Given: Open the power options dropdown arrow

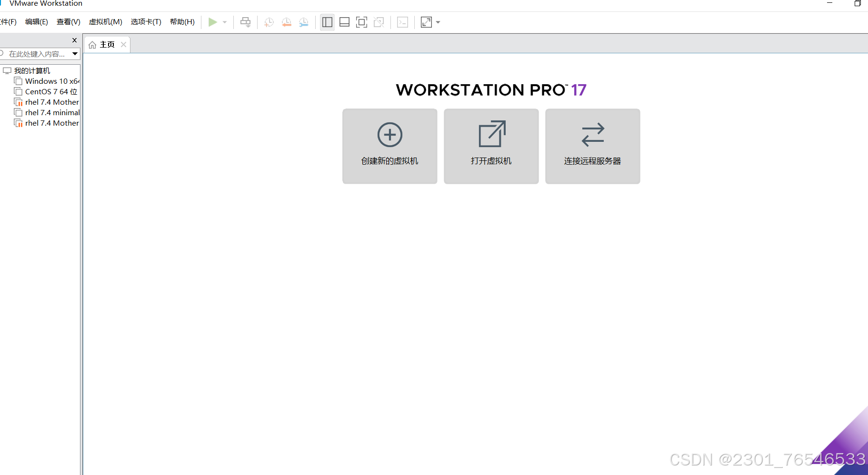Looking at the screenshot, I should click(225, 22).
